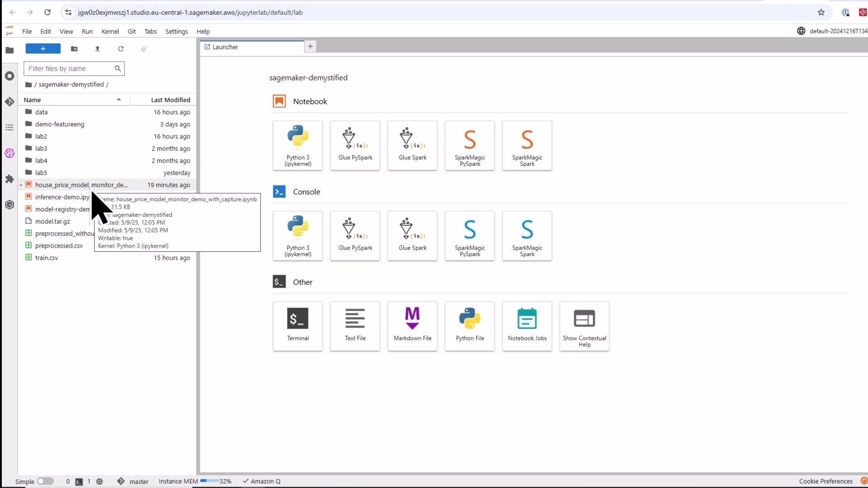Open Cookie Preferences link
The height and width of the screenshot is (488, 868).
(826, 481)
